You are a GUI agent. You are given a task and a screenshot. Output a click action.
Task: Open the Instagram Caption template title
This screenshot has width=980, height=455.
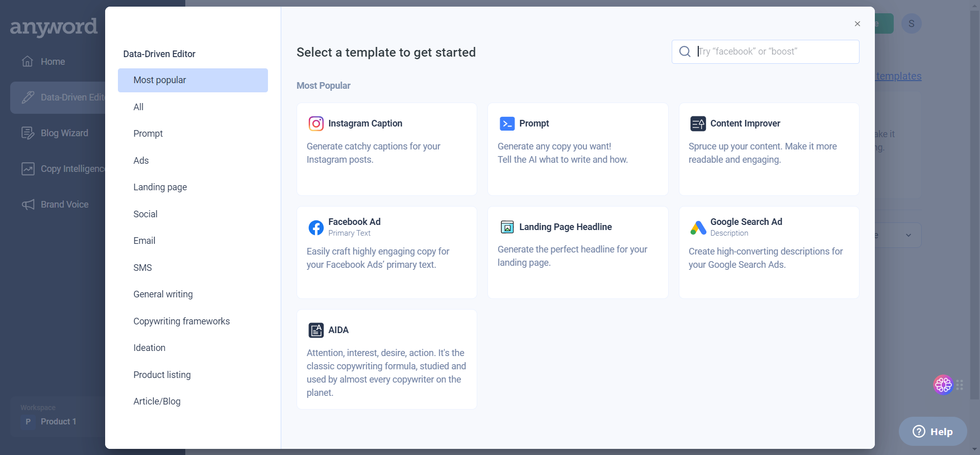(x=365, y=123)
